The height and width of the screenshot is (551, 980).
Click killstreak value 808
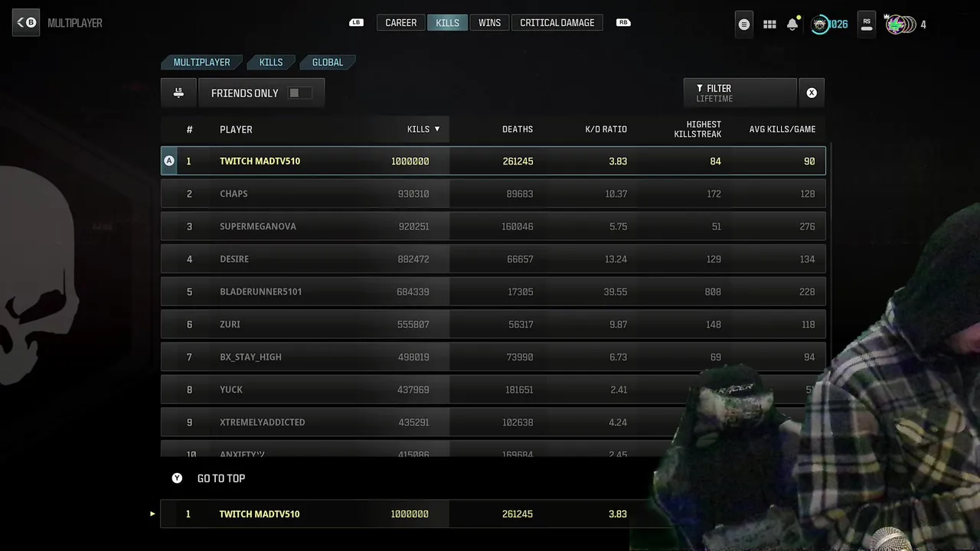[713, 292]
